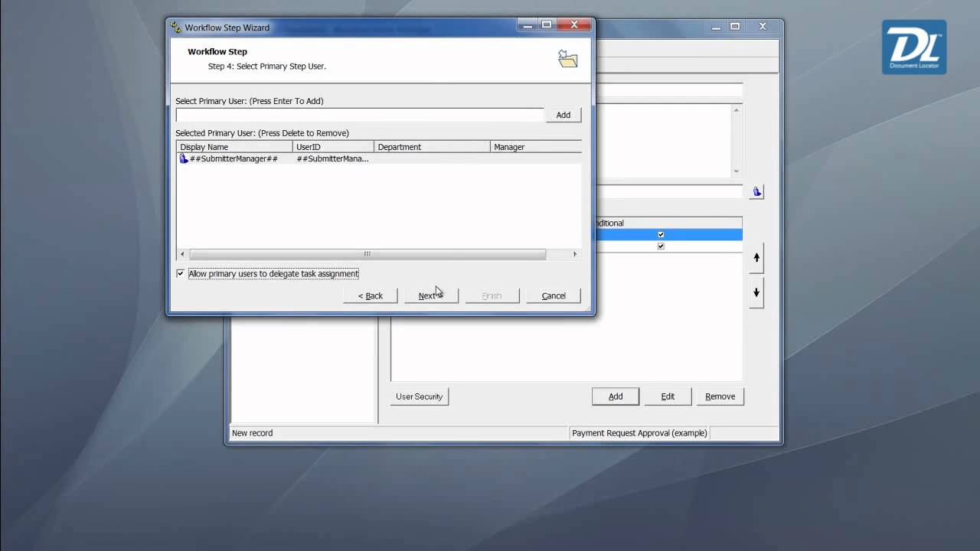The image size is (980, 551).
Task: Click the Edit button in background window
Action: (x=668, y=396)
